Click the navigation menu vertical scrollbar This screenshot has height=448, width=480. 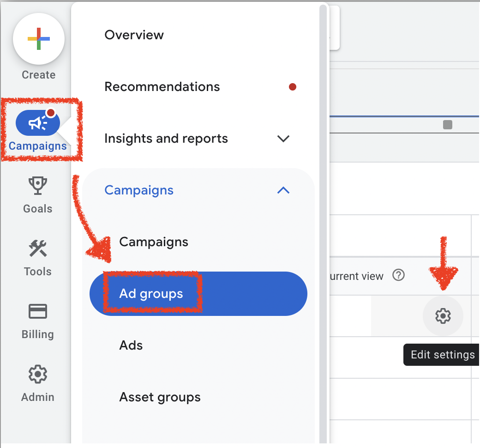323,222
